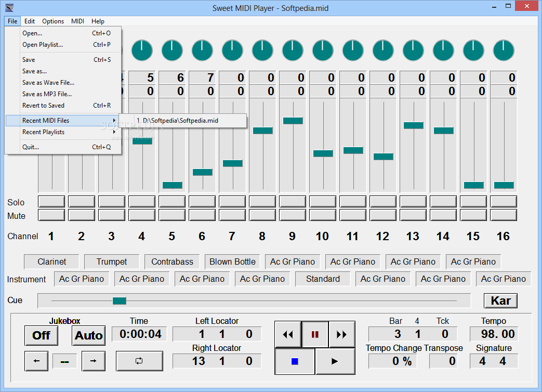This screenshot has height=392, width=542.
Task: Click the Jukebox Auto button
Action: pos(89,335)
